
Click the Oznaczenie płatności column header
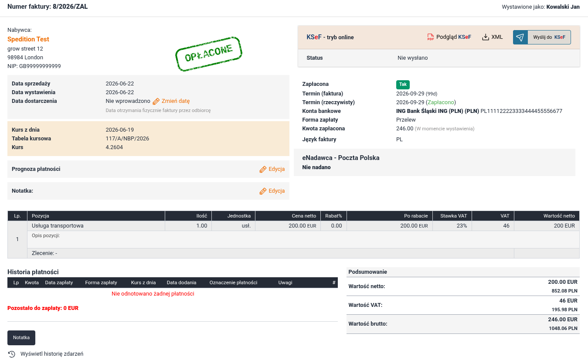click(x=233, y=282)
